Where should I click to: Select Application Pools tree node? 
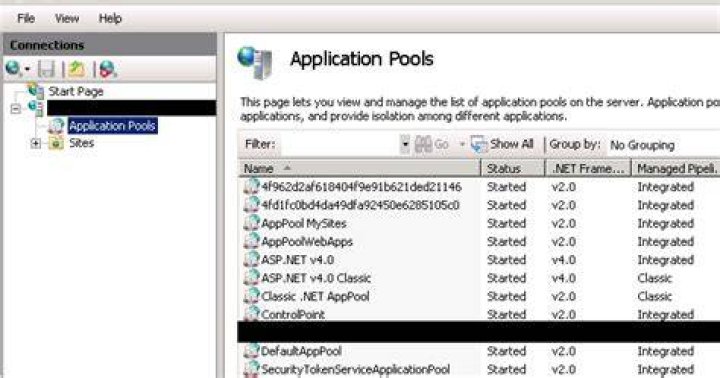coord(112,126)
